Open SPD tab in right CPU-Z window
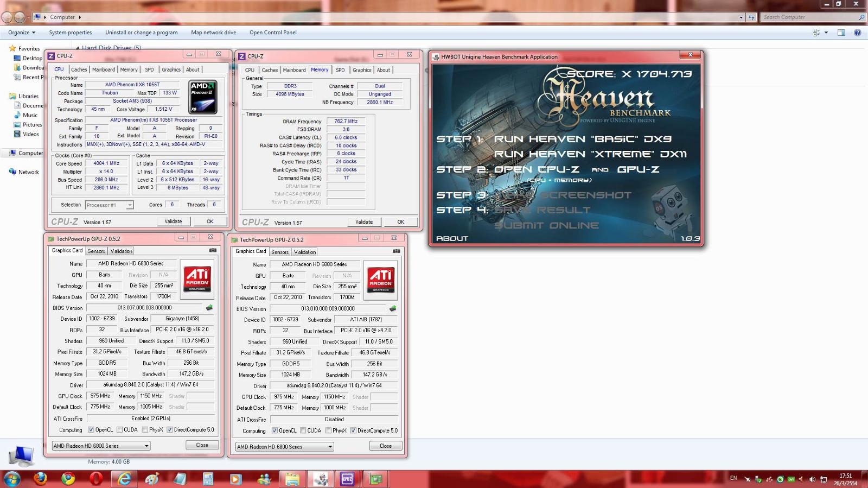The image size is (868, 488). click(x=340, y=70)
